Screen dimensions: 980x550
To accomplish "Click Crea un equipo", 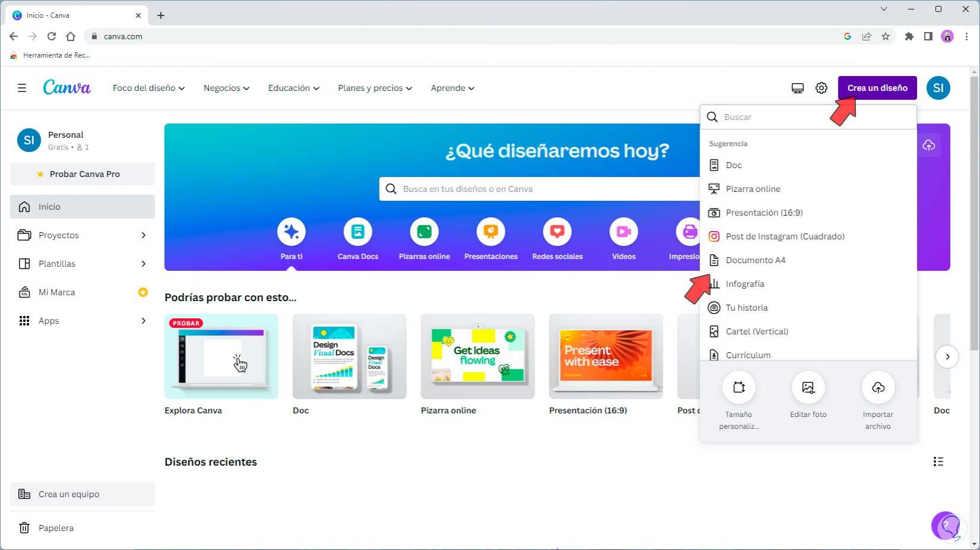I will click(x=83, y=494).
